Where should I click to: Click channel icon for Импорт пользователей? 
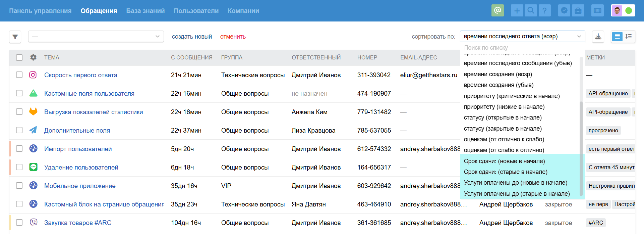point(33,148)
